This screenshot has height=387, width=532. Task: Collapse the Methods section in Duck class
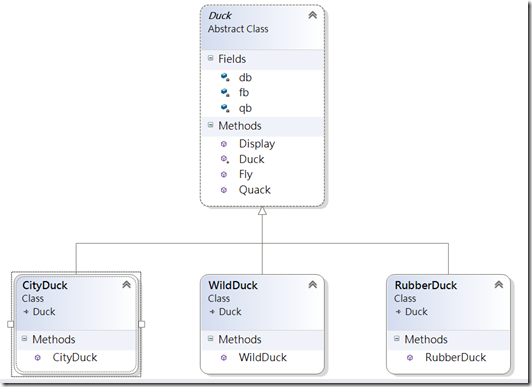210,125
